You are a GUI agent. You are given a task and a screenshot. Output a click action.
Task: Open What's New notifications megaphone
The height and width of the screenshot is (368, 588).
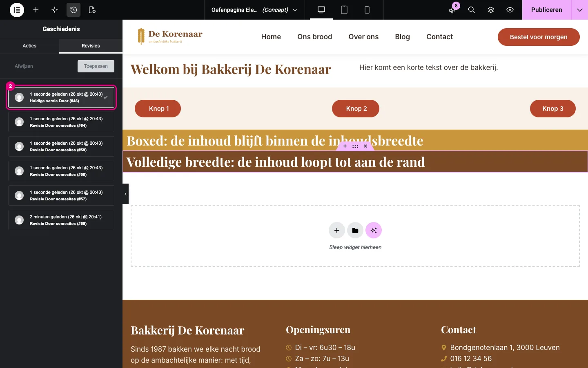(x=452, y=10)
